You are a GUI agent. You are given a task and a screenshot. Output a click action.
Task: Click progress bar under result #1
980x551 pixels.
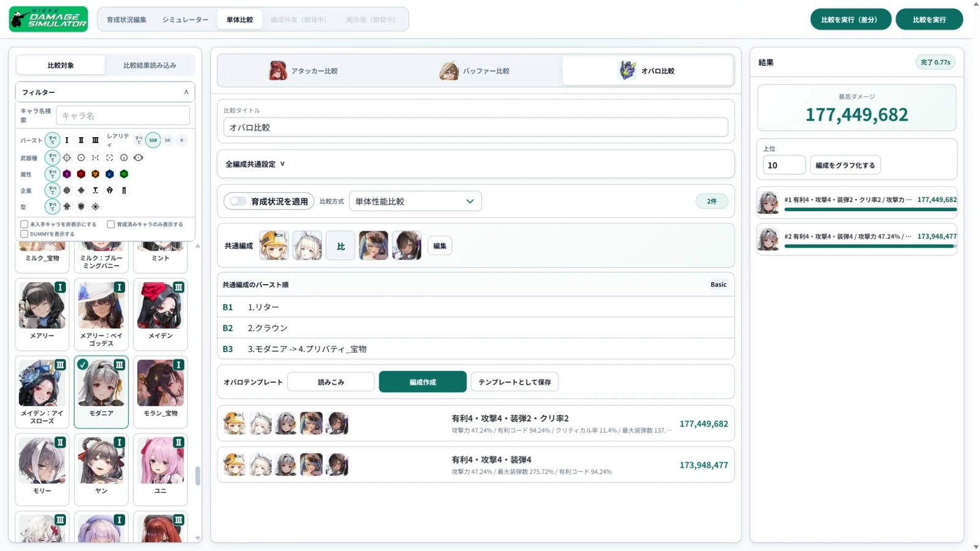point(870,209)
